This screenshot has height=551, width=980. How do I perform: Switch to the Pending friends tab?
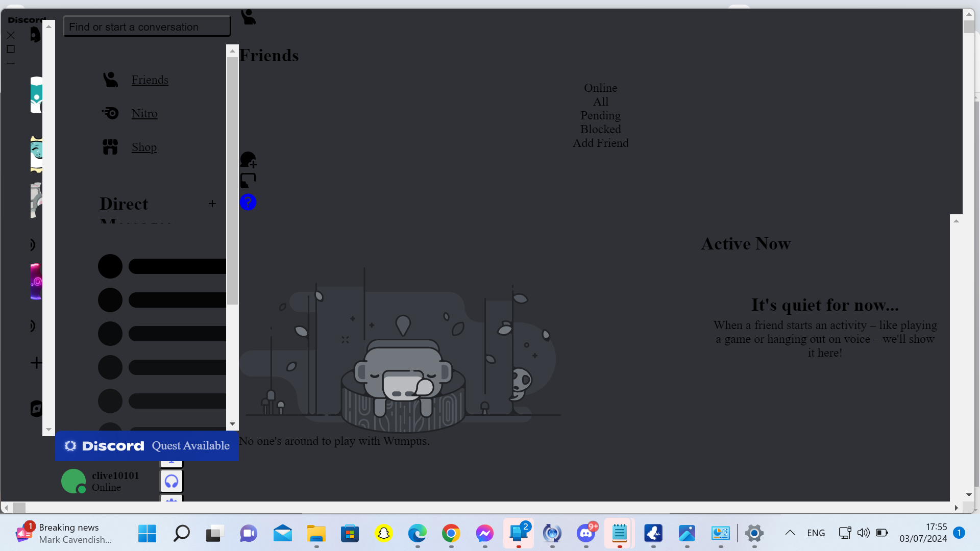click(600, 115)
